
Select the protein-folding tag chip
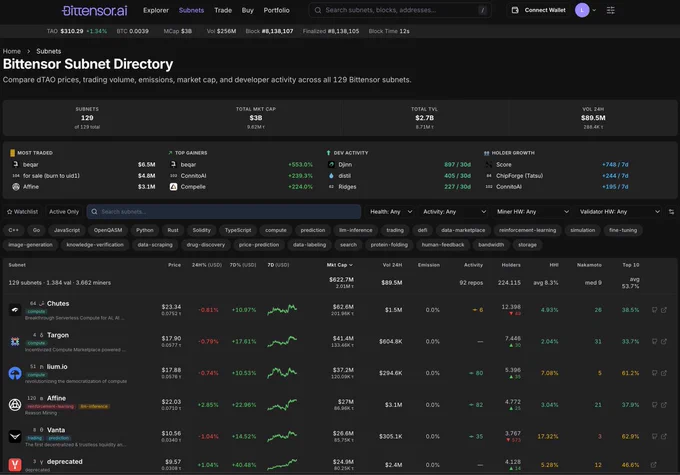click(389, 245)
